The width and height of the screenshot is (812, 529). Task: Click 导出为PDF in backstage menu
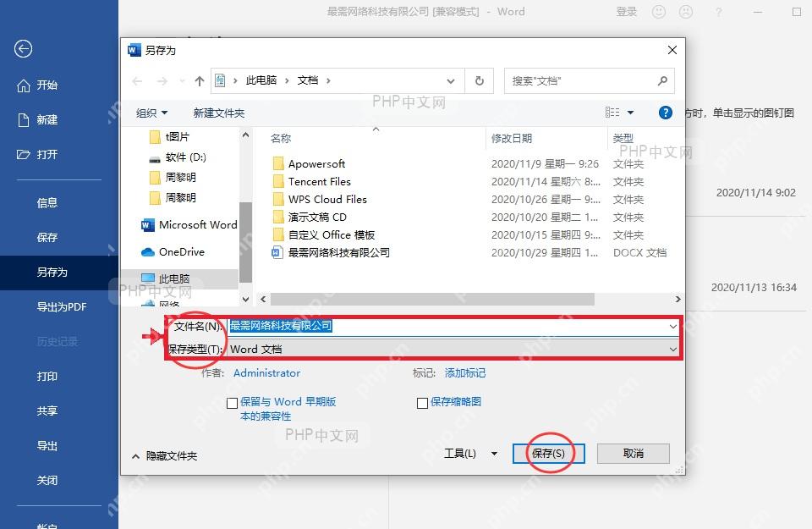[x=61, y=306]
